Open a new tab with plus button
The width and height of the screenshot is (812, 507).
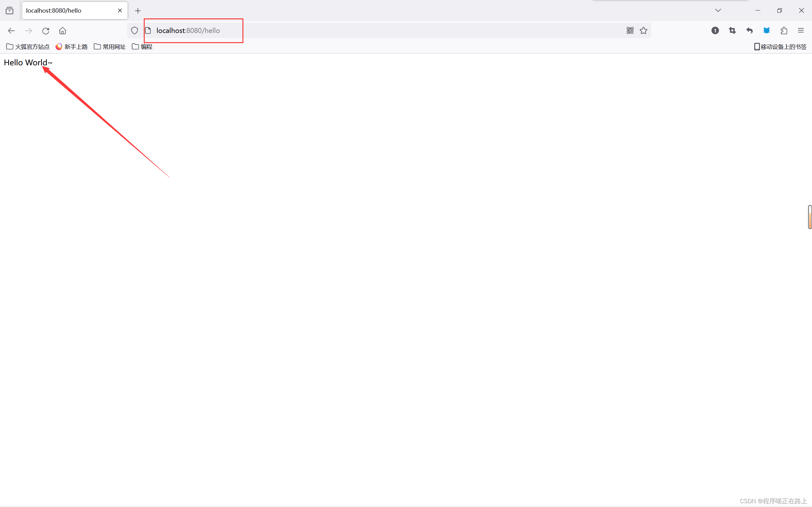(138, 11)
